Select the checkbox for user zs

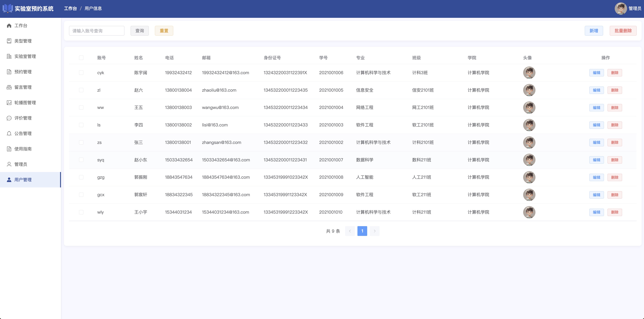(81, 142)
